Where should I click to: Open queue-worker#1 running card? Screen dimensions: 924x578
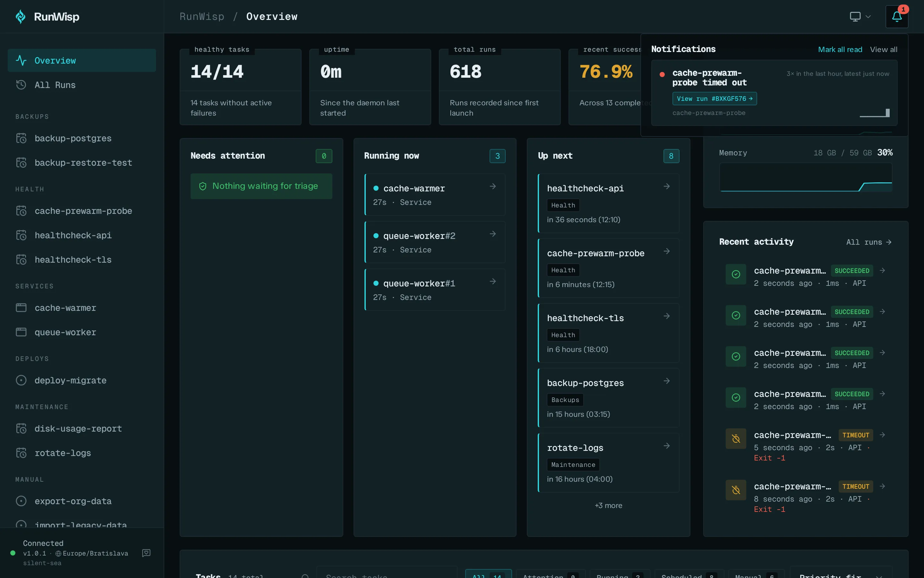[435, 290]
